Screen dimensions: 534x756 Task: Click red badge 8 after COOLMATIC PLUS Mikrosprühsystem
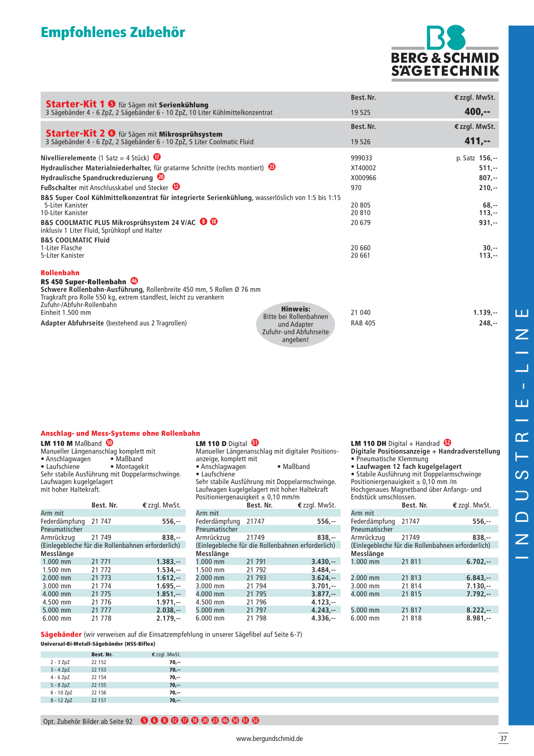click(x=204, y=222)
